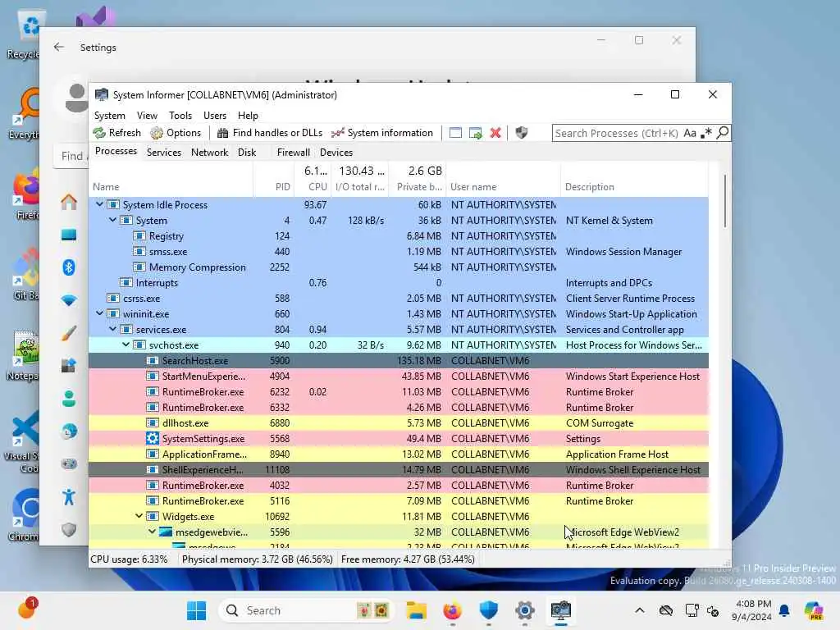This screenshot has height=630, width=840.
Task: Open File Explorer from the taskbar
Action: 416,610
